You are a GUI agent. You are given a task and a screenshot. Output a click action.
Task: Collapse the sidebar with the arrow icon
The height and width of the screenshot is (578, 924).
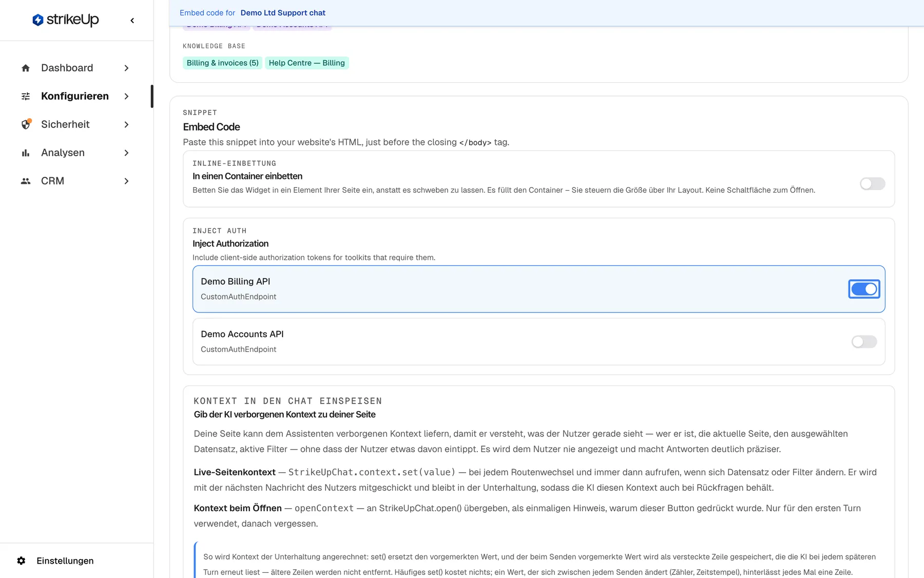(x=132, y=21)
